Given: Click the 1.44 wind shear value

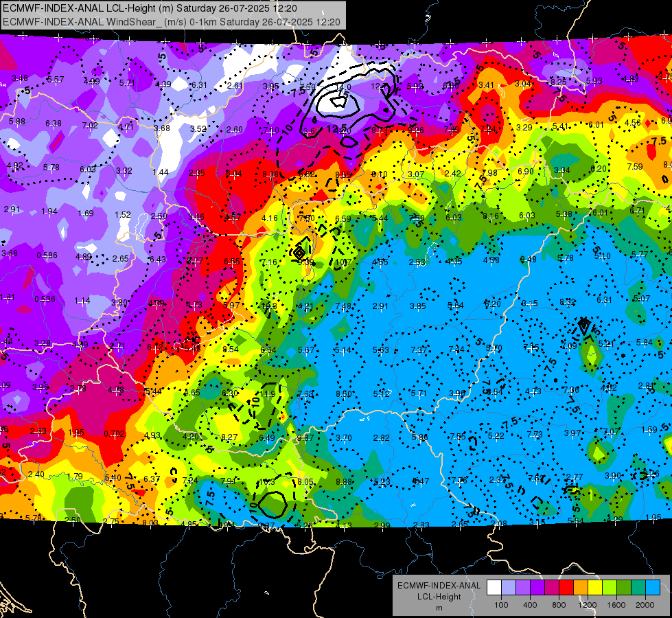Looking at the screenshot, I should [x=161, y=172].
